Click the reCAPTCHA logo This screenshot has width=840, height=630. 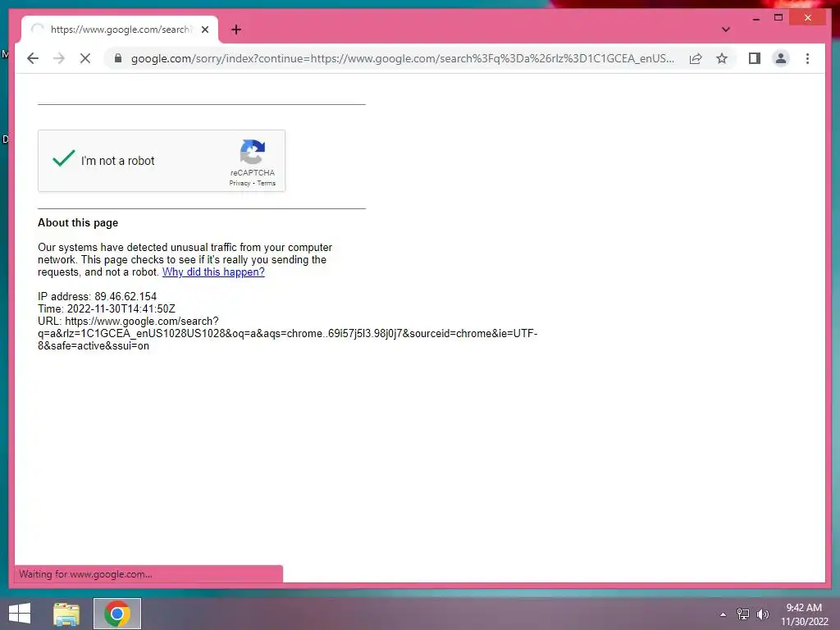[253, 152]
